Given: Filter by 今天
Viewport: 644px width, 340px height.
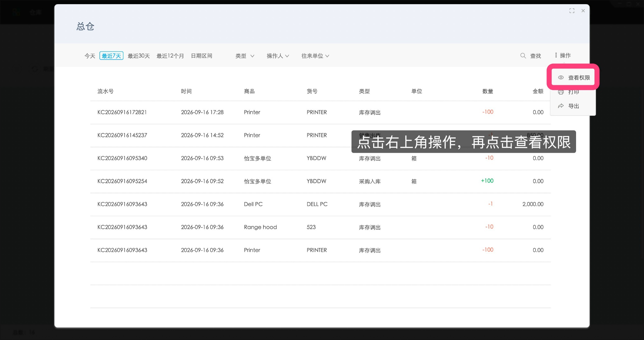Looking at the screenshot, I should (90, 56).
